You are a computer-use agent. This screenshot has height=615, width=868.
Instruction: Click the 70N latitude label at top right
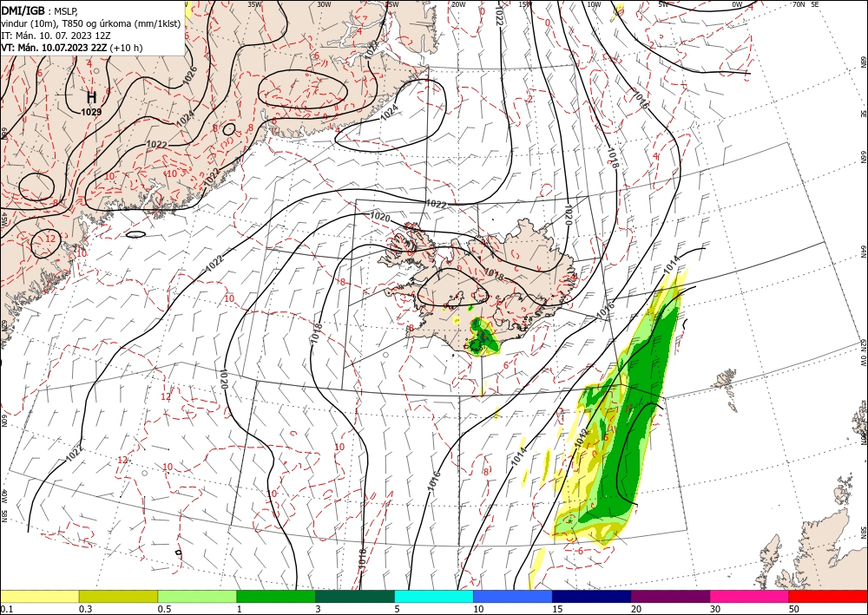click(x=799, y=4)
